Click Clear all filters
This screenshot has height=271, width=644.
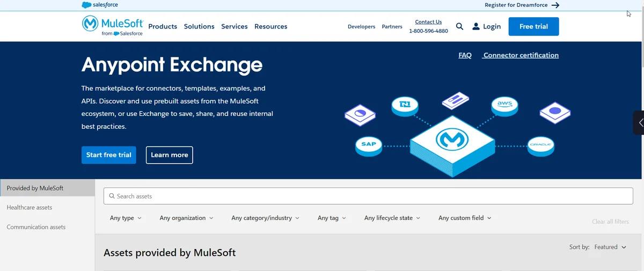pyautogui.click(x=610, y=222)
